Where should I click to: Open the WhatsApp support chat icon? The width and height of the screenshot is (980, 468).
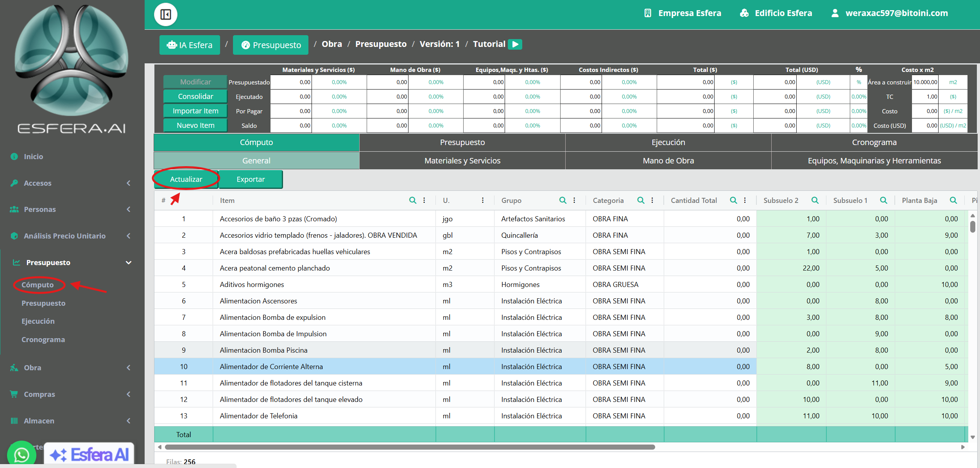(x=21, y=454)
